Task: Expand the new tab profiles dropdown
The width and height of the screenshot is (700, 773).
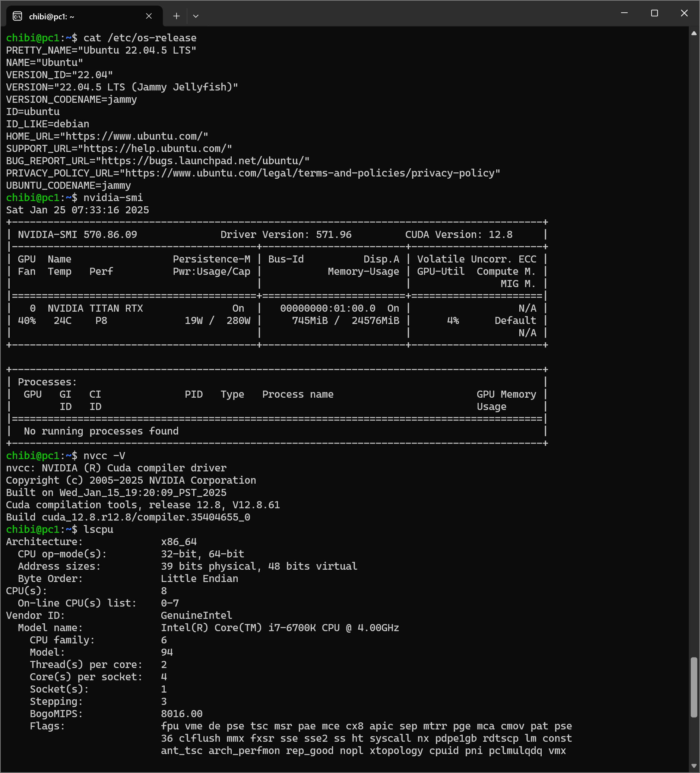Action: [196, 16]
